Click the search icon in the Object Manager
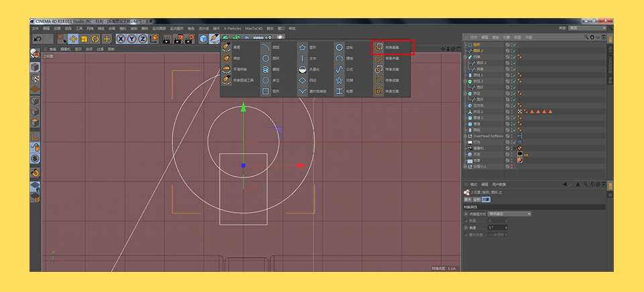 586,37
